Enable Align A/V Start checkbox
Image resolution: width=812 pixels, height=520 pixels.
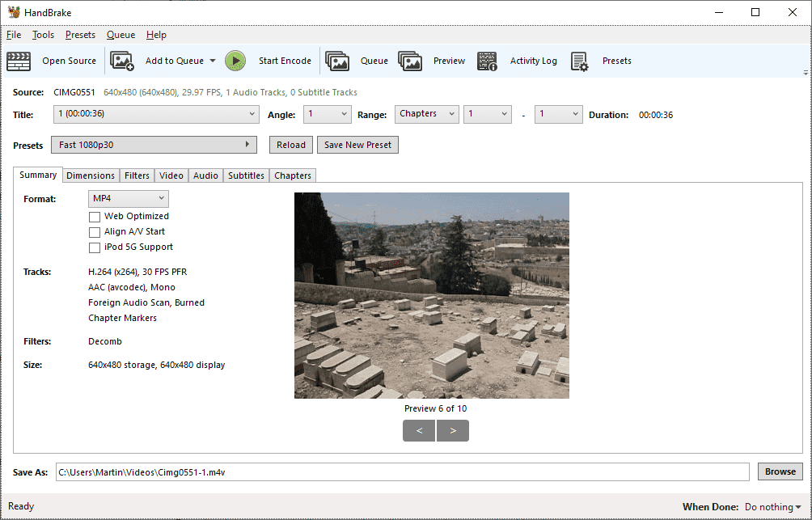(x=95, y=232)
